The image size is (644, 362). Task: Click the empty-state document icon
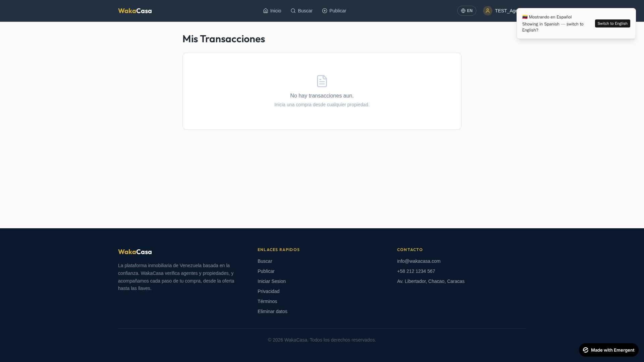click(x=322, y=81)
